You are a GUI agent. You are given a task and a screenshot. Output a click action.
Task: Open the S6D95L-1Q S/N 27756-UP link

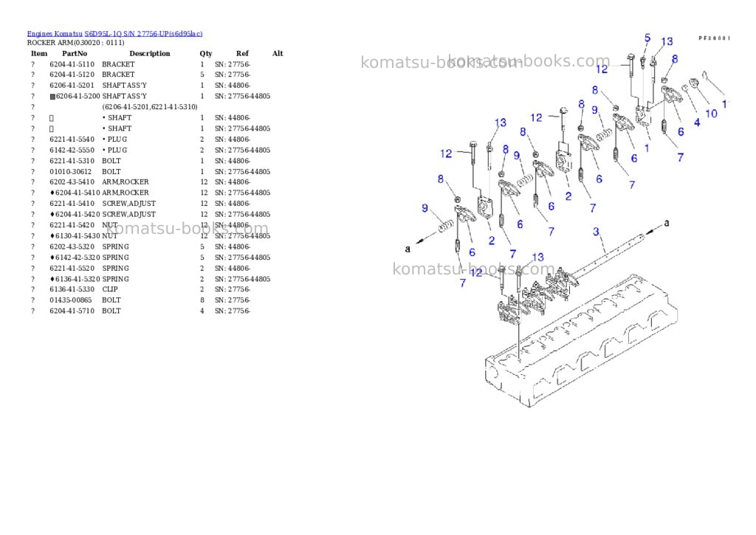[143, 34]
